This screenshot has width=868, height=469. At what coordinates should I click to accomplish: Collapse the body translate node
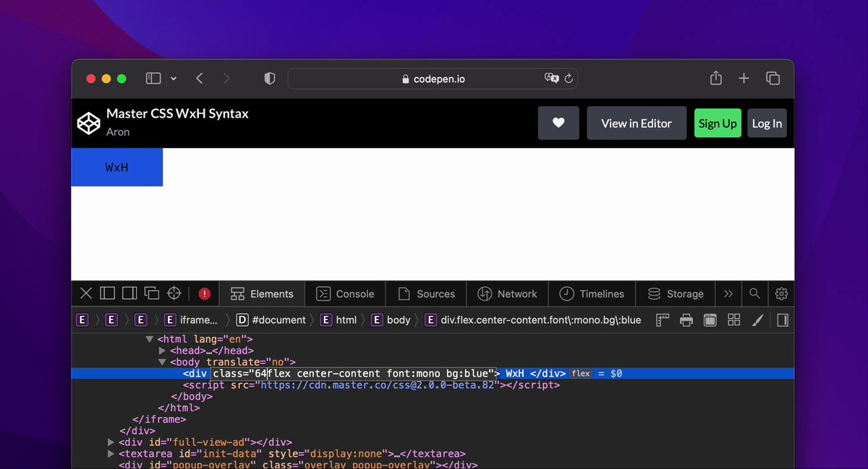(x=163, y=362)
